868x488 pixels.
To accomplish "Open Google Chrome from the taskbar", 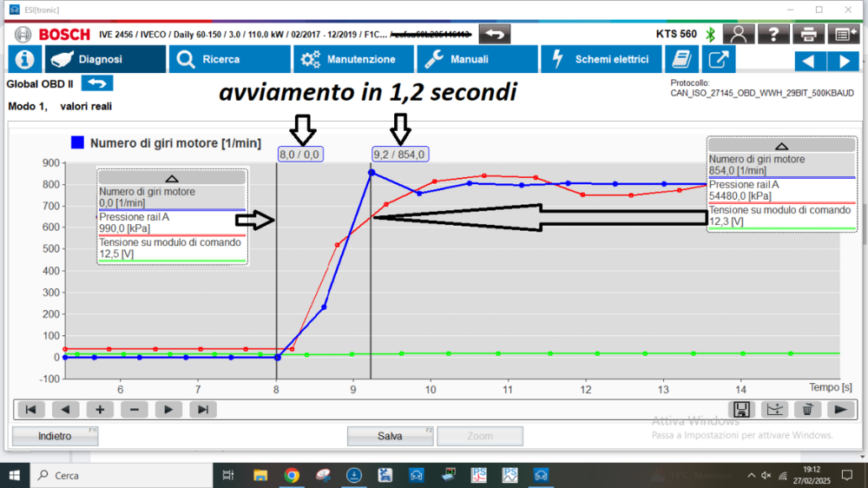I will (292, 475).
